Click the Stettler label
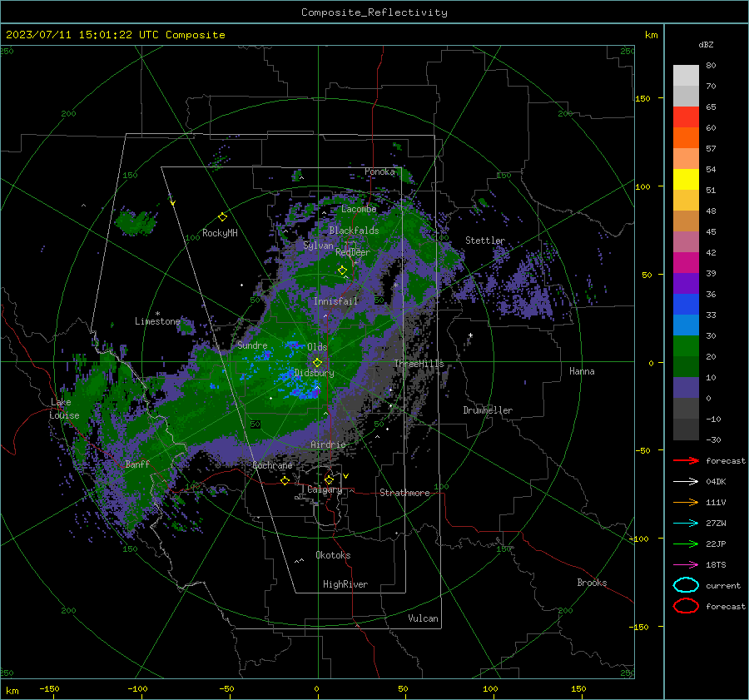749x700 pixels. pos(485,241)
